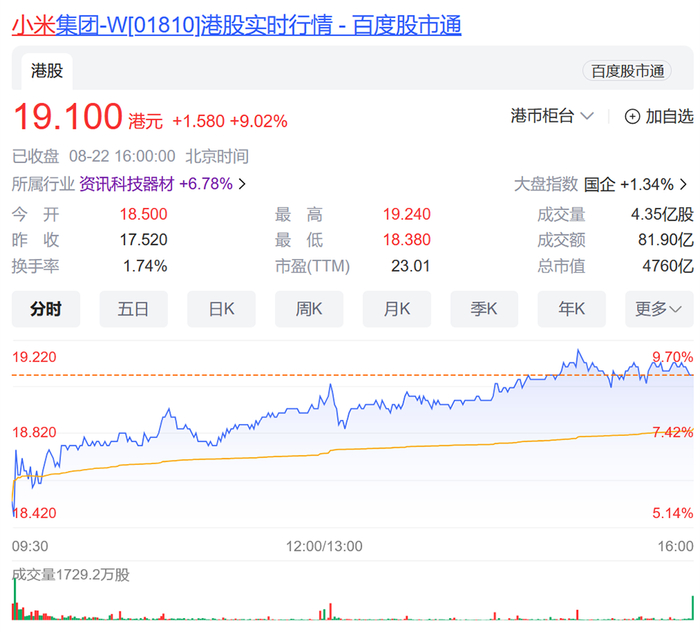The height and width of the screenshot is (632, 700).
Task: Click the highest peak of the blue price line
Action: click(579, 351)
